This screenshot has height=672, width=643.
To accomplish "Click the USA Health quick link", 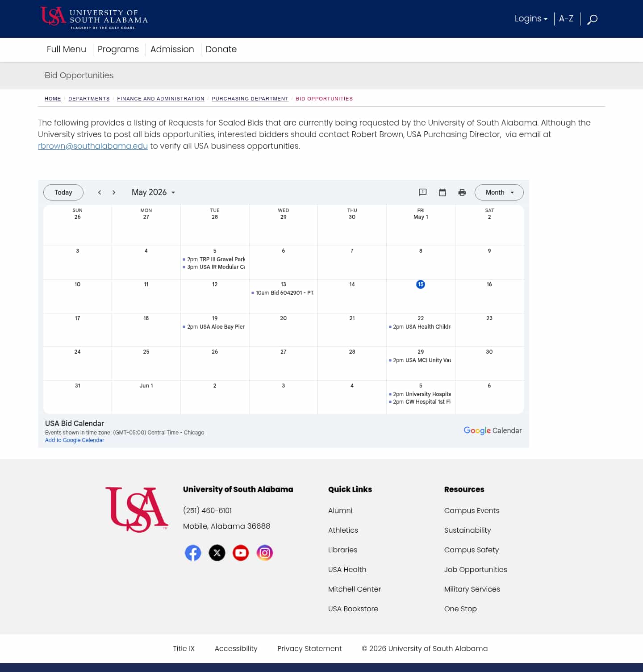I will [x=347, y=569].
